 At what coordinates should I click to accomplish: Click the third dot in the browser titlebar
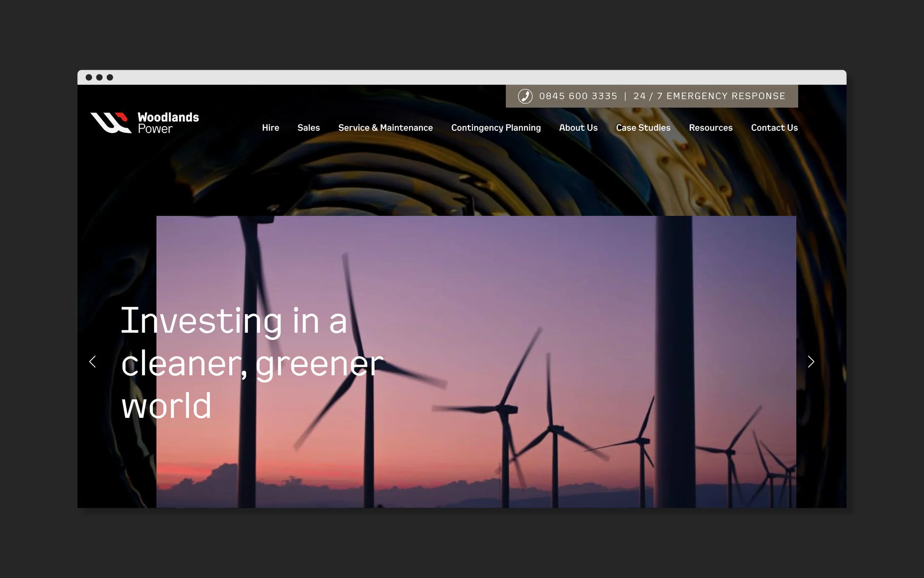(x=110, y=77)
